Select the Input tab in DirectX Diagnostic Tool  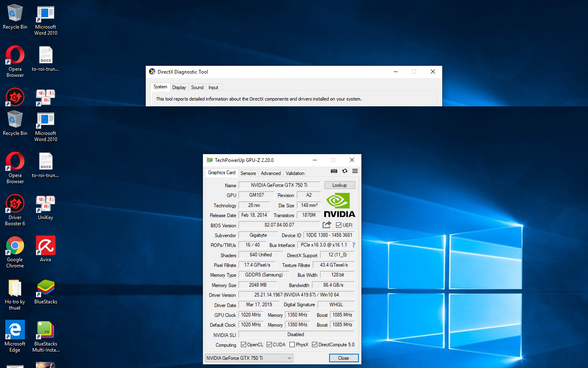point(213,88)
